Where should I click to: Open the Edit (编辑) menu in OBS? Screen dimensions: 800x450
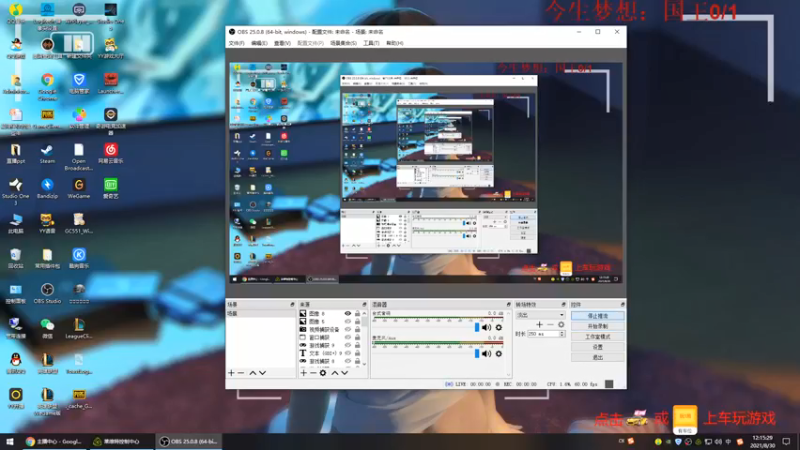[x=259, y=43]
